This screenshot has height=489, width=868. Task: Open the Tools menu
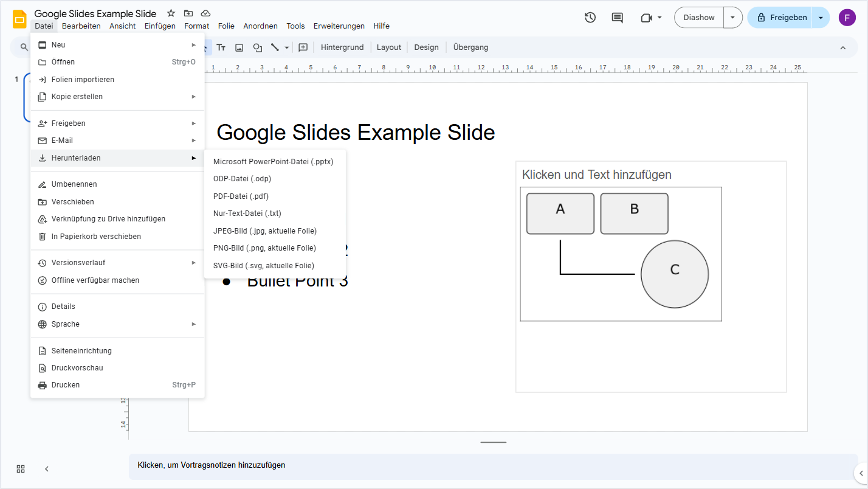pyautogui.click(x=295, y=26)
